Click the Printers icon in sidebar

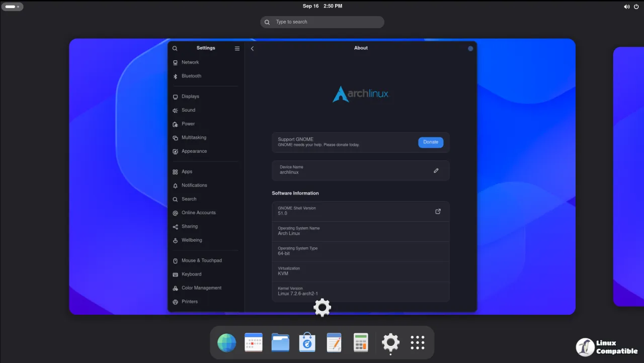(x=175, y=302)
